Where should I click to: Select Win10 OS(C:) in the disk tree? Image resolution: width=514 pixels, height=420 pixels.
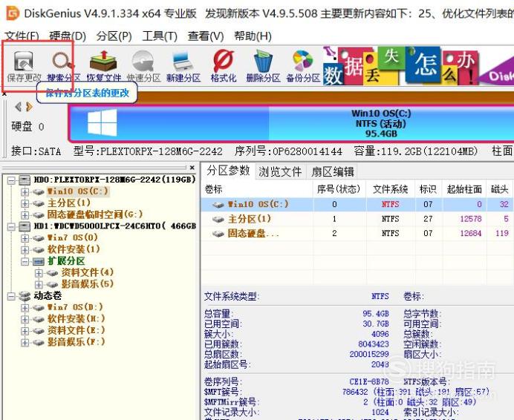pyautogui.click(x=78, y=191)
